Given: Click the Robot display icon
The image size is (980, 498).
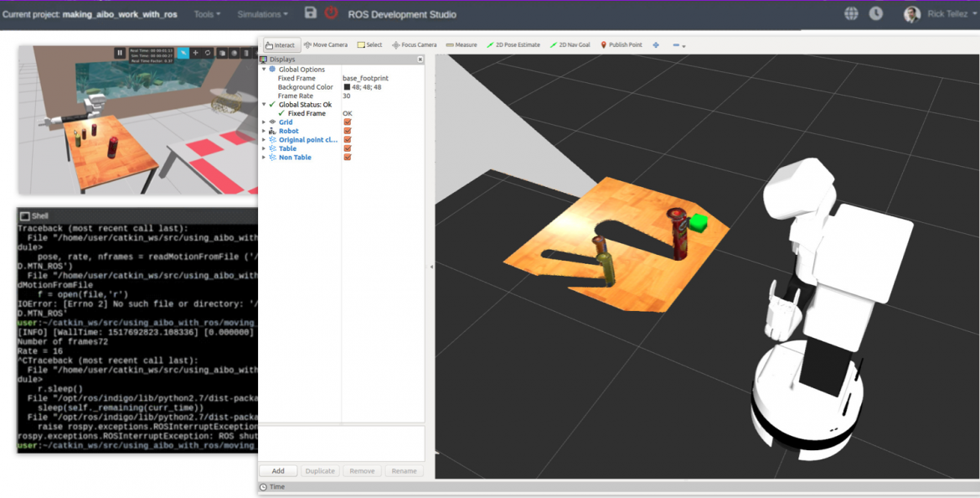Looking at the screenshot, I should pos(272,131).
